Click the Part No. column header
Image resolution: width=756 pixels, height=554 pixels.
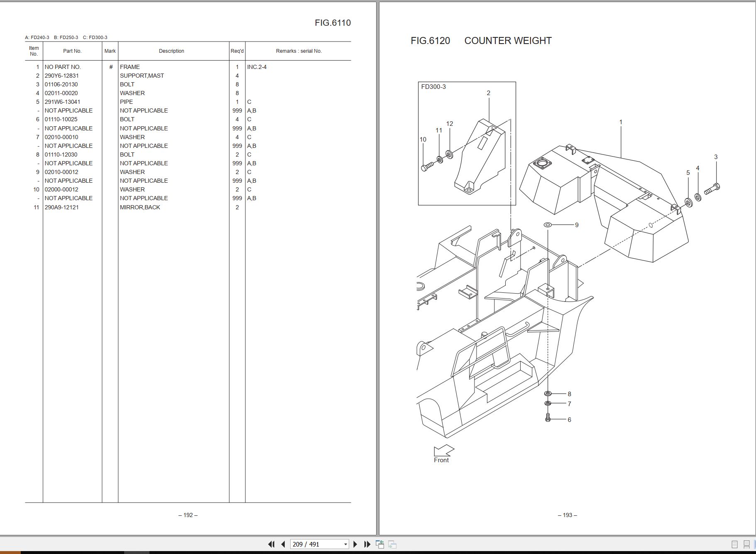pos(72,51)
